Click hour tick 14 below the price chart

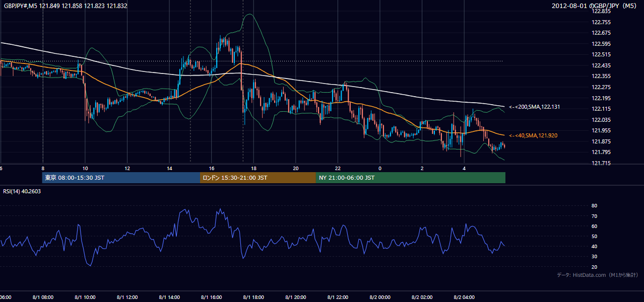tap(169, 169)
